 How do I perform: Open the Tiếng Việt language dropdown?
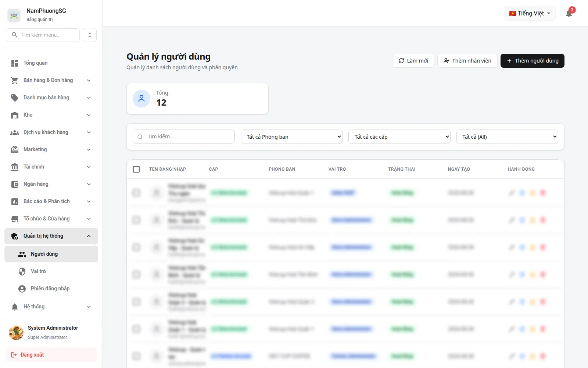530,14
